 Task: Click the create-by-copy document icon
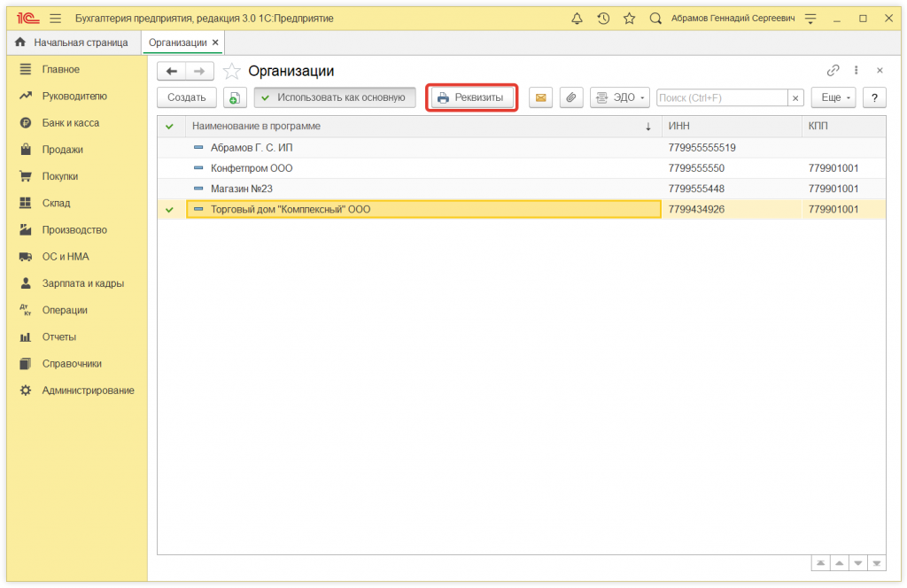tap(235, 97)
